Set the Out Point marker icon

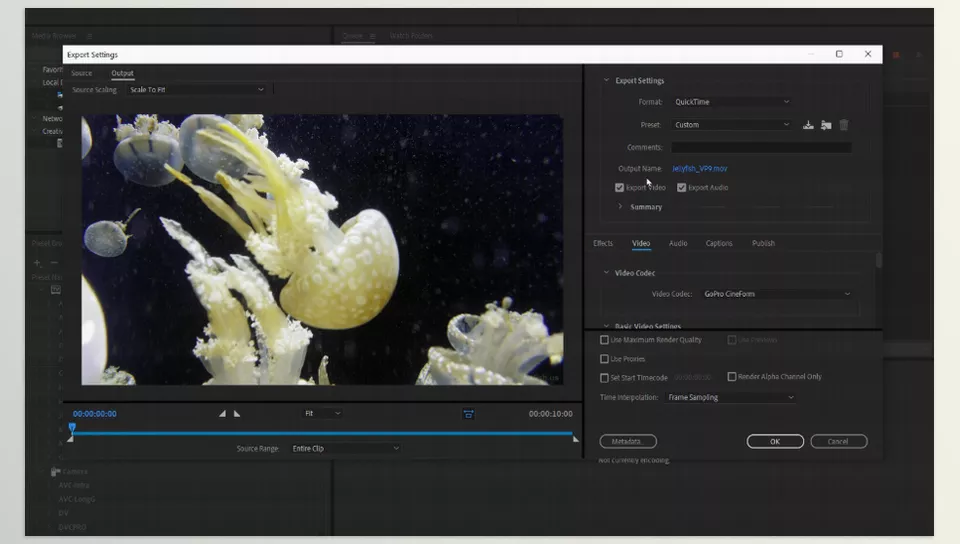(x=237, y=414)
